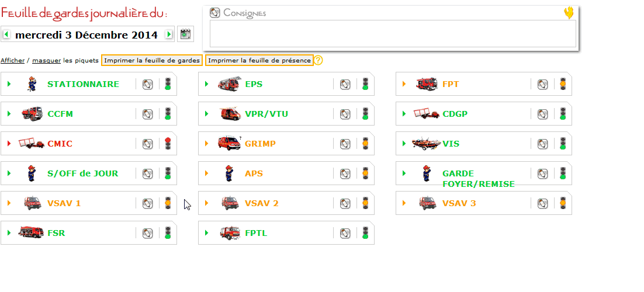The image size is (644, 292).
Task: Toggle the green traffic light for FPTL
Action: pyautogui.click(x=365, y=232)
